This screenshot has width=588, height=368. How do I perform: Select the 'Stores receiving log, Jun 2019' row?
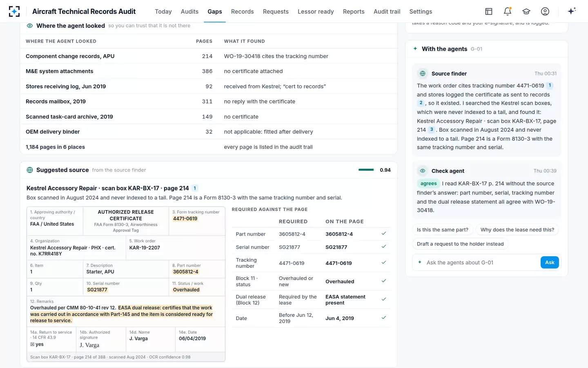[209, 86]
